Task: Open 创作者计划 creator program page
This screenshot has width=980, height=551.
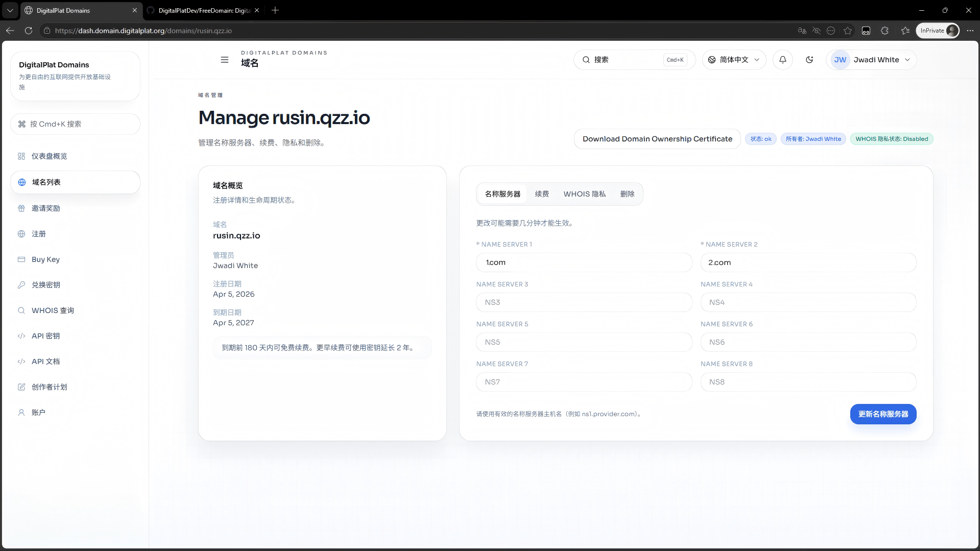Action: pyautogui.click(x=49, y=387)
